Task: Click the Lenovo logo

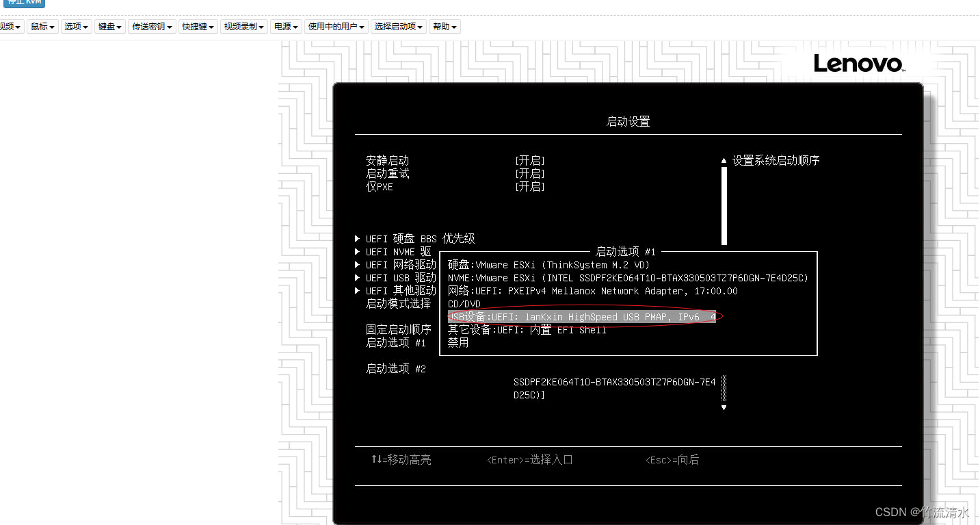Action: click(x=860, y=64)
